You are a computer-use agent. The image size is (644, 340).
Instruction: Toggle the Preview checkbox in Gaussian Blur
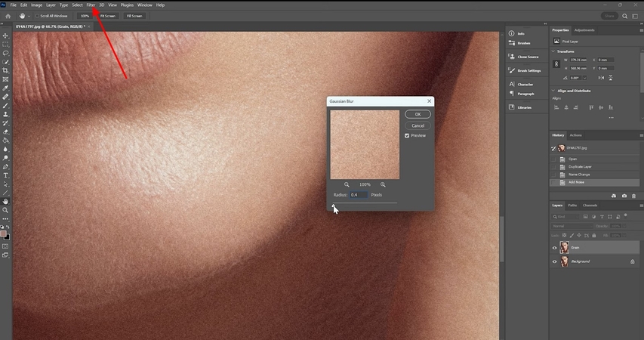tap(407, 136)
